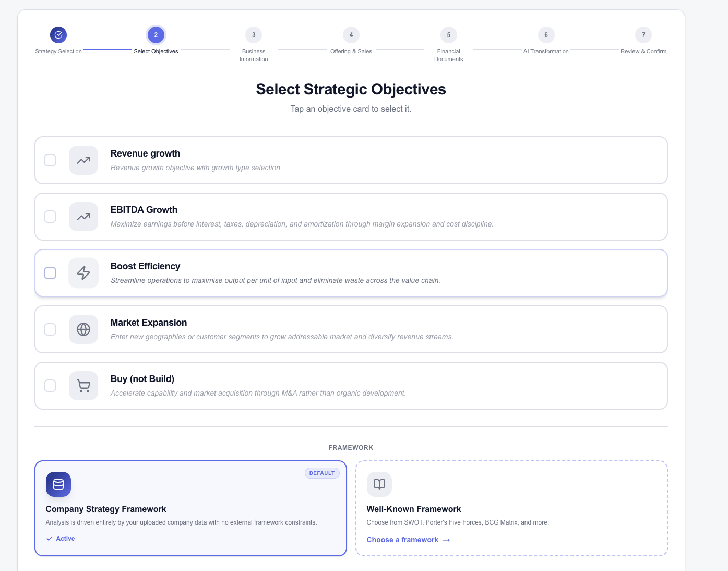Enable the Boost Efficiency checkbox
The image size is (728, 571).
click(x=50, y=273)
